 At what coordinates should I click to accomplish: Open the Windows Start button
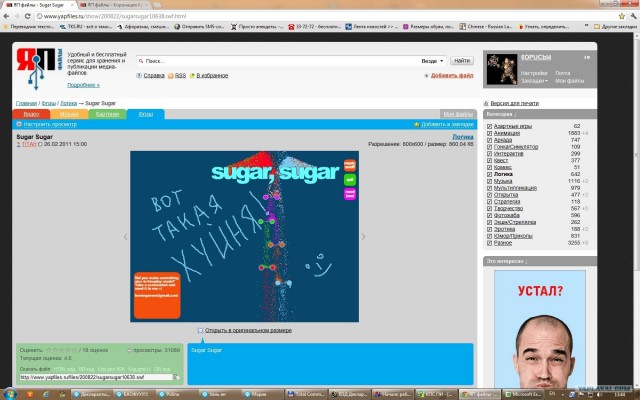(10, 394)
